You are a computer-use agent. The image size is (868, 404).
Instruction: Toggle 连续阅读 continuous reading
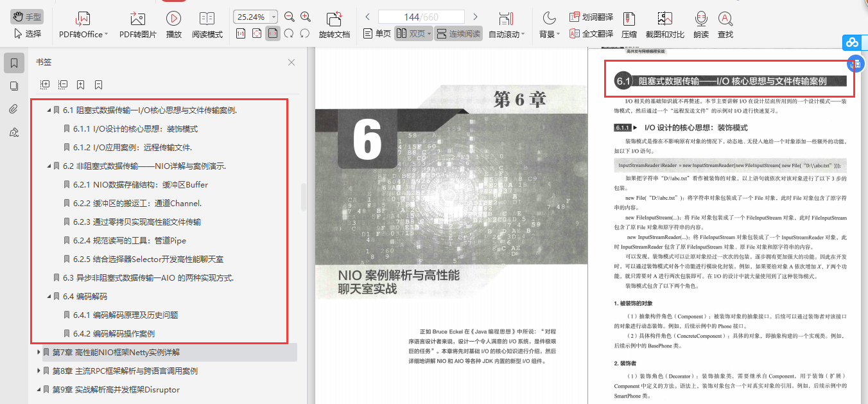click(x=458, y=33)
